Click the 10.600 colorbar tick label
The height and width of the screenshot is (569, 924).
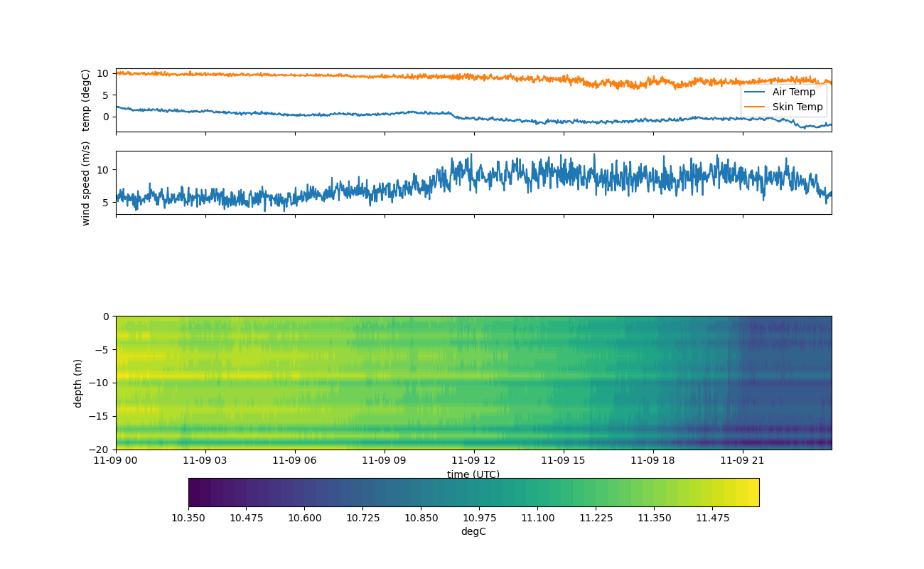pos(304,518)
